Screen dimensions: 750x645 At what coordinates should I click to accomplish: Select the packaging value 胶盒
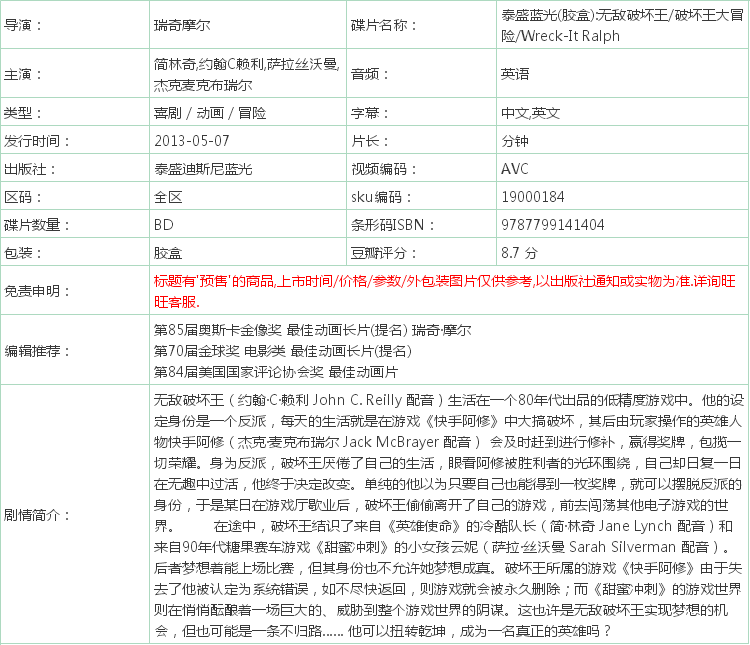(x=168, y=252)
